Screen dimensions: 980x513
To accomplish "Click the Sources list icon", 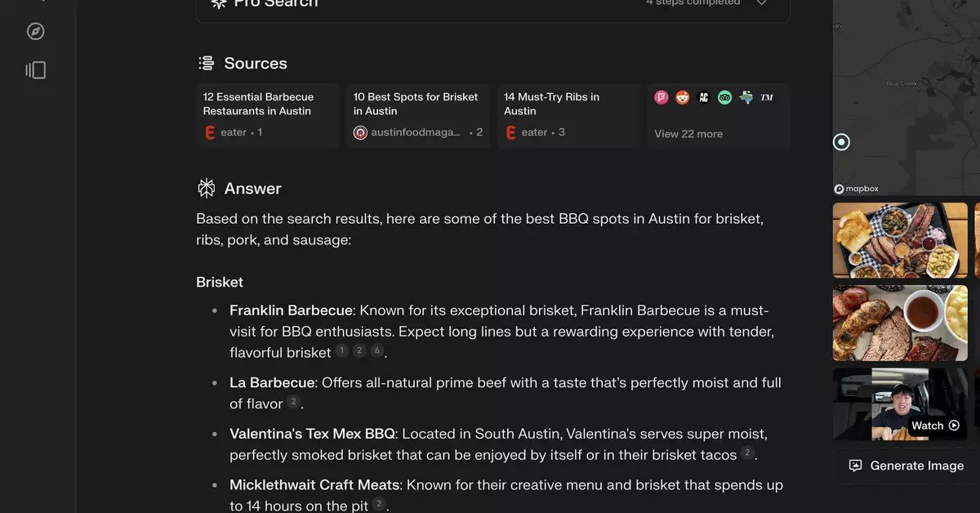I will 207,62.
